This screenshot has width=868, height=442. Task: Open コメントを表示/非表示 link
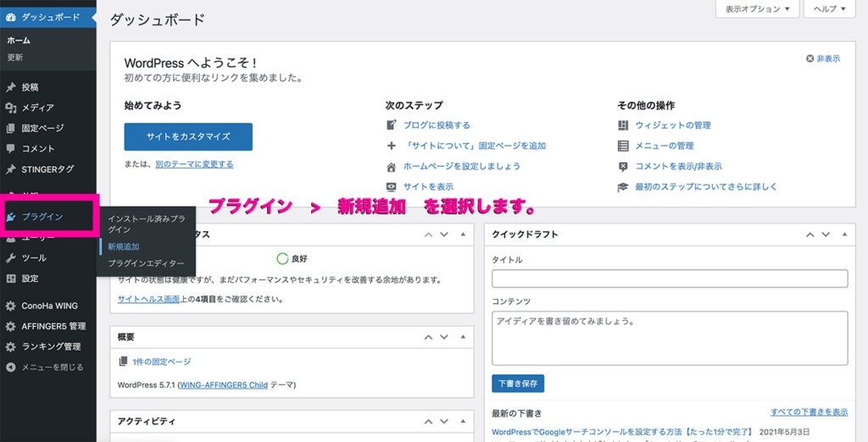tap(678, 167)
